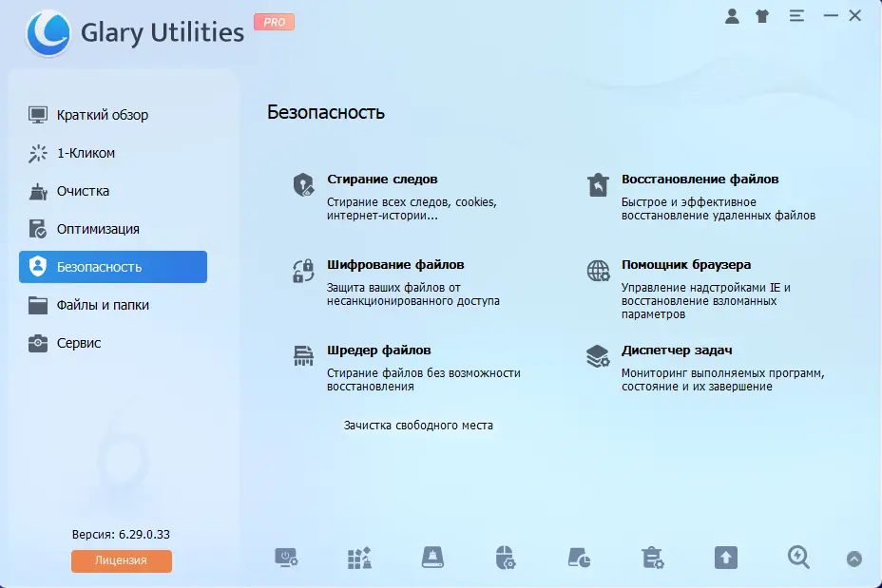Minimize the Glary Utilities window

831,16
